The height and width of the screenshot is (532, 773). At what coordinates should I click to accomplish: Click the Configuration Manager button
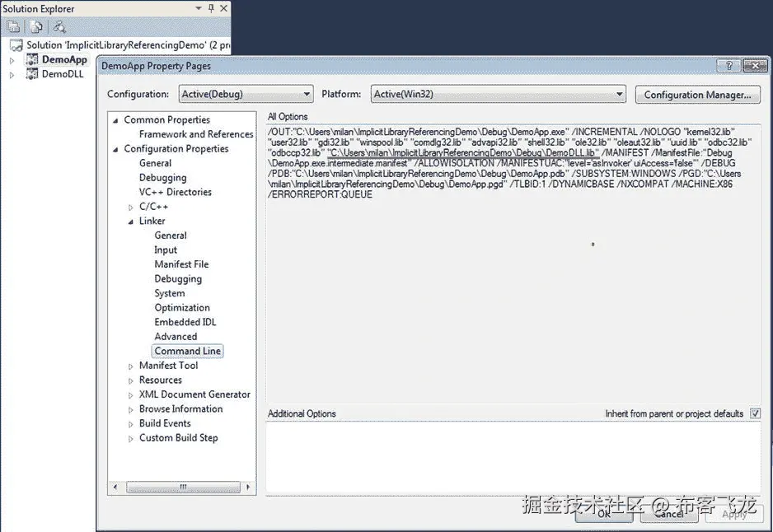(x=697, y=95)
